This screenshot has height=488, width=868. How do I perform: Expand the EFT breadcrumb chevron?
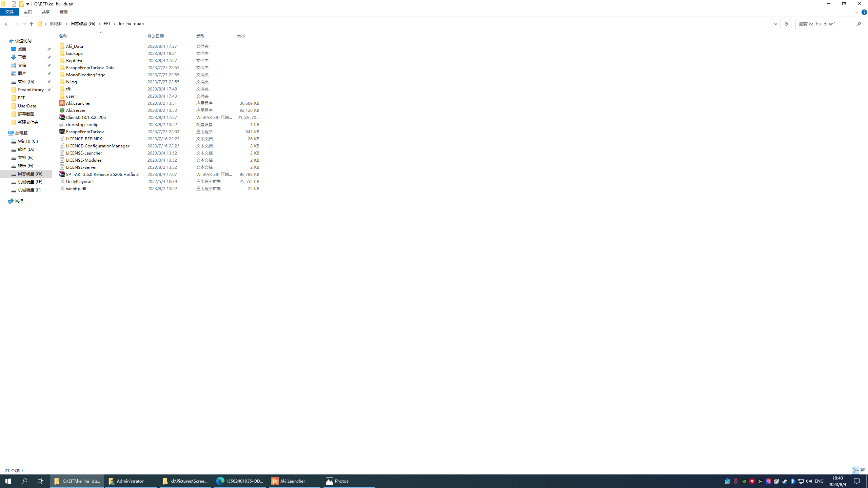tap(115, 24)
